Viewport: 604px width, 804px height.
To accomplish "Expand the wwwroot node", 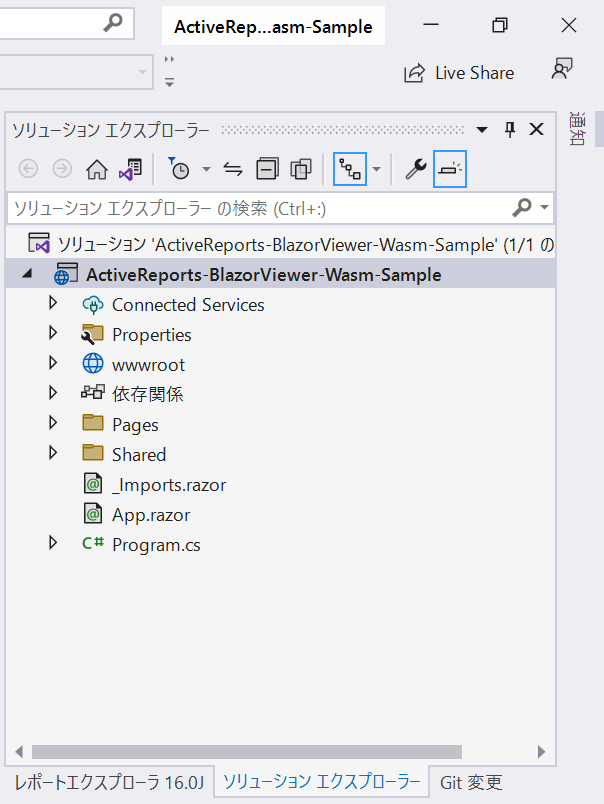I will pyautogui.click(x=53, y=363).
